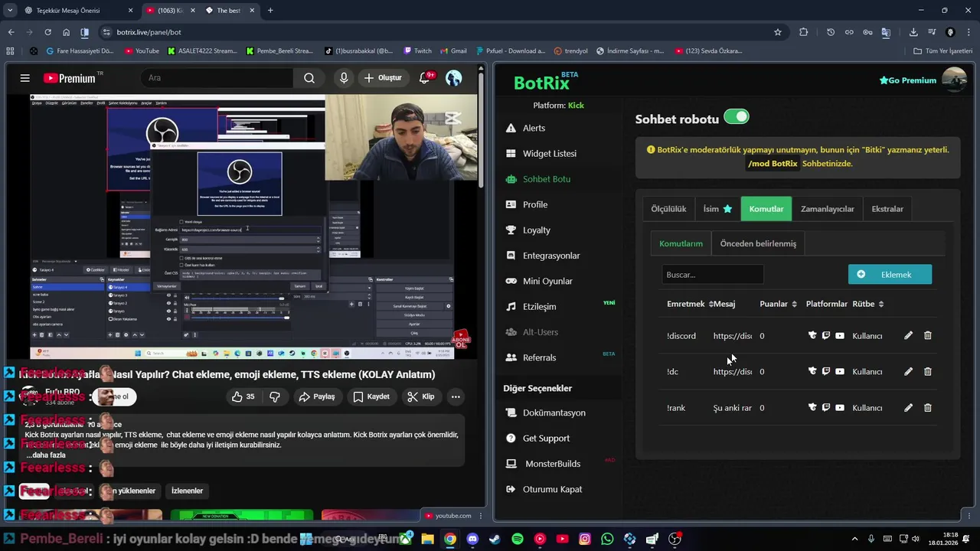
Task: Click YouTube platform icon in !rank row
Action: pyautogui.click(x=840, y=407)
